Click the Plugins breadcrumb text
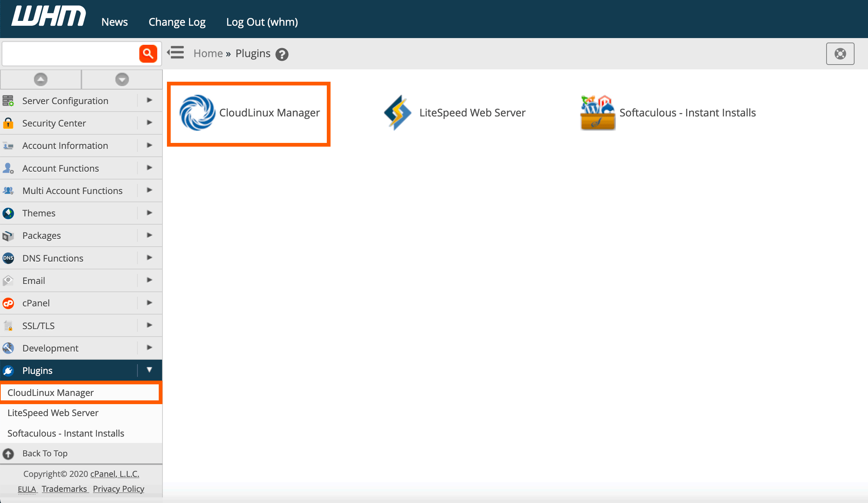 coord(253,54)
